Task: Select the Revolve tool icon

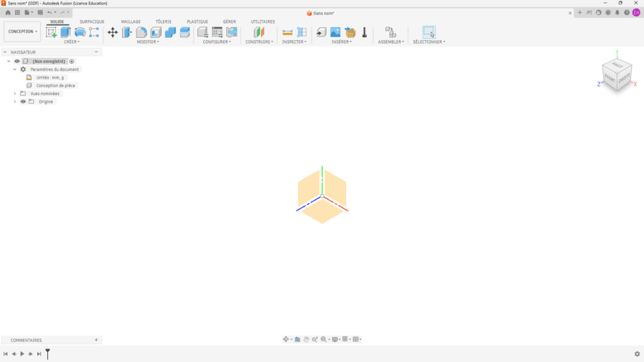Action: tap(80, 32)
